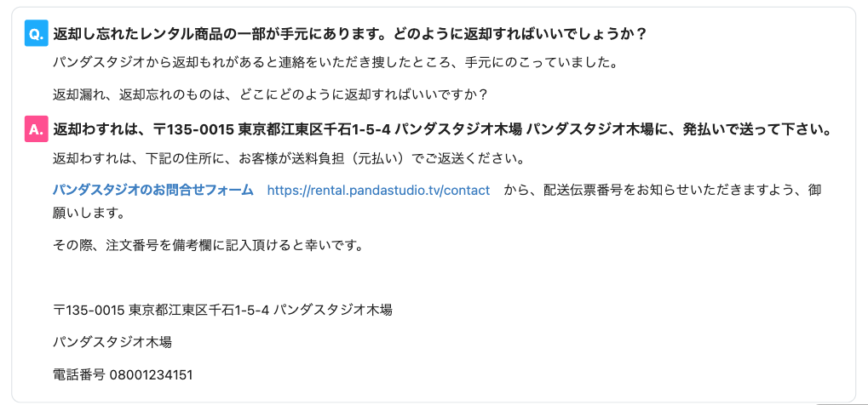Click どのように返却すればいいでしょうか in the question title
The height and width of the screenshot is (405, 868).
pyautogui.click(x=520, y=34)
